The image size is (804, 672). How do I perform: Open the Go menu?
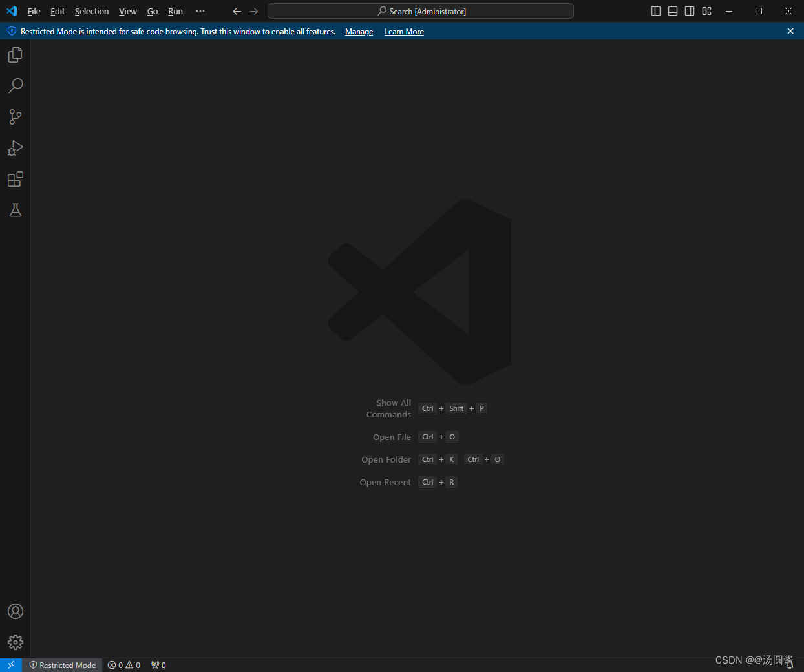153,11
